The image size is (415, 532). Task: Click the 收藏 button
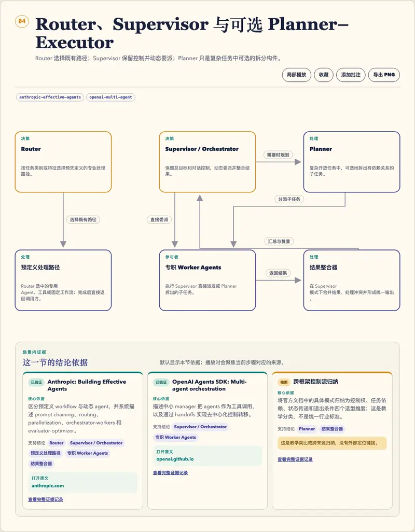(323, 75)
